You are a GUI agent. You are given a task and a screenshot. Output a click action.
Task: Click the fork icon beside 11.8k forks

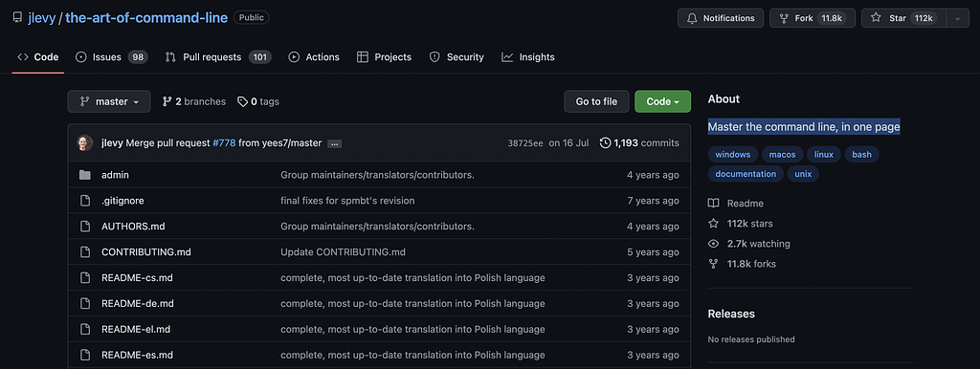(x=713, y=264)
